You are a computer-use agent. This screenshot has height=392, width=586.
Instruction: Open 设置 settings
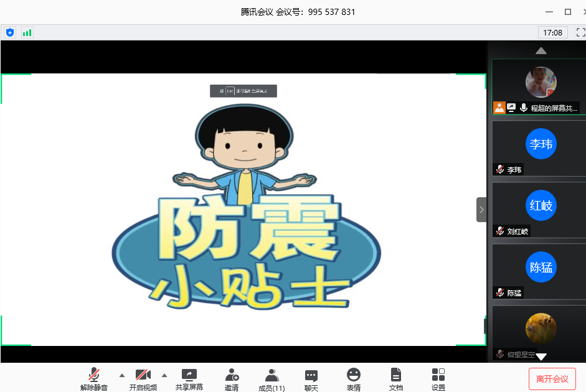tap(438, 379)
